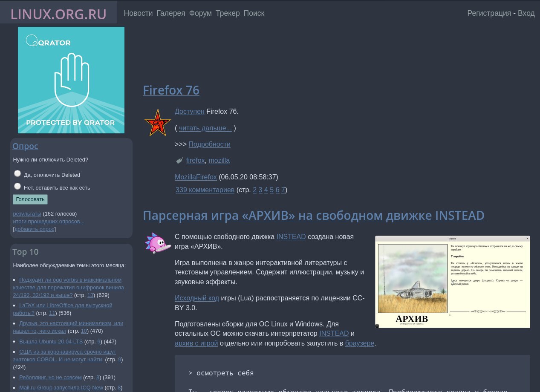The width and height of the screenshot is (540, 392).
Task: Open the Qrator protection banner
Action: click(x=71, y=80)
